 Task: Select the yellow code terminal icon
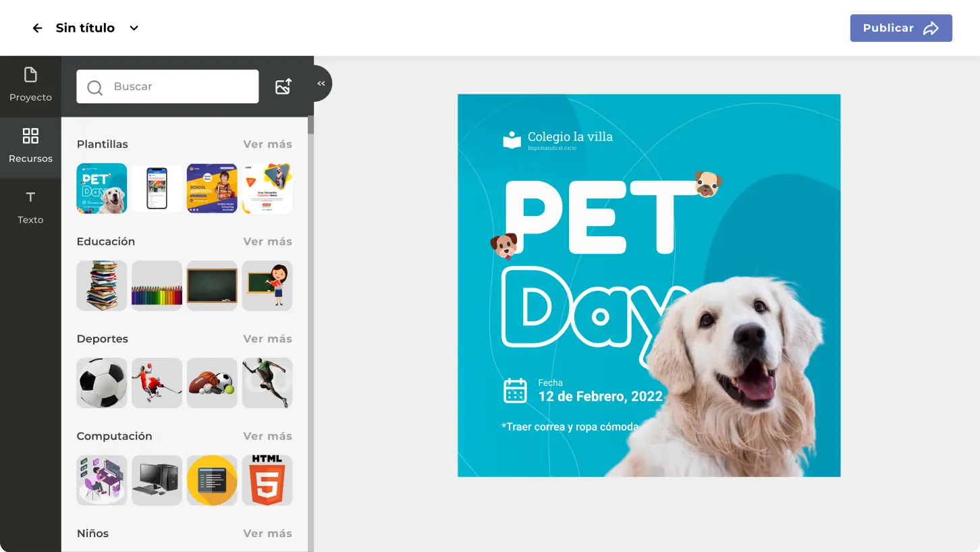(x=212, y=480)
